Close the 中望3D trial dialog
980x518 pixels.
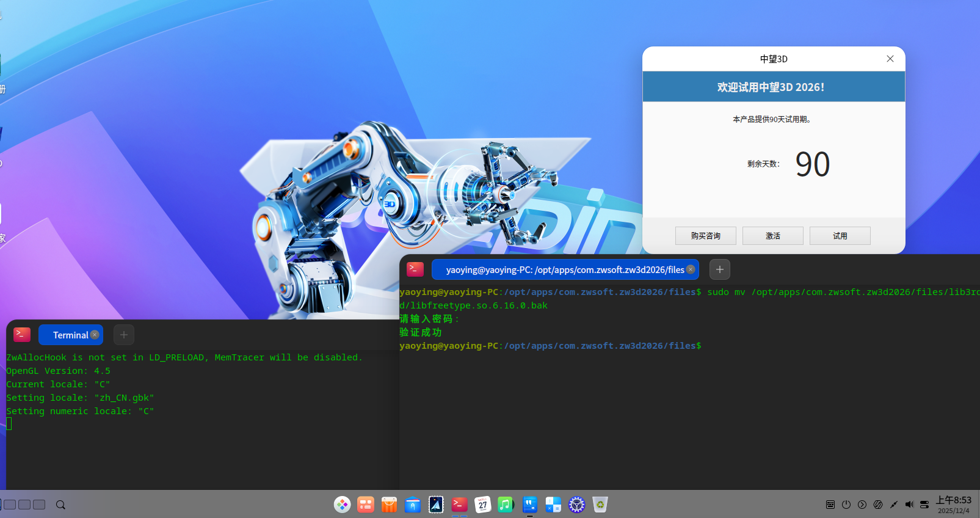890,59
